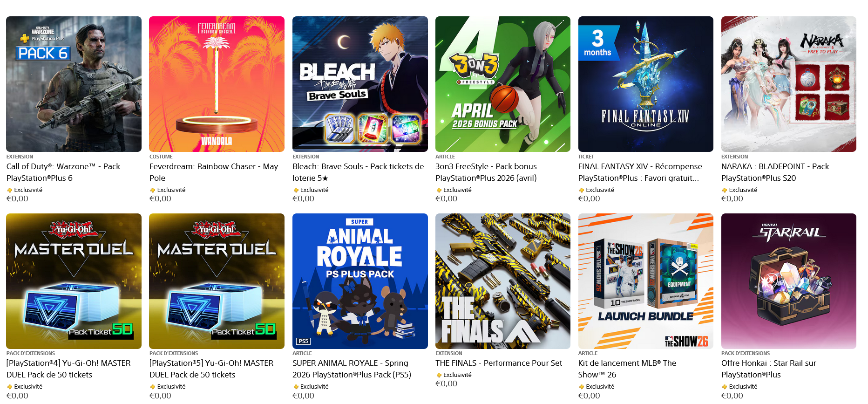Open Super Animal Royale PS Plus Pack image
The width and height of the screenshot is (868, 404).
click(360, 281)
